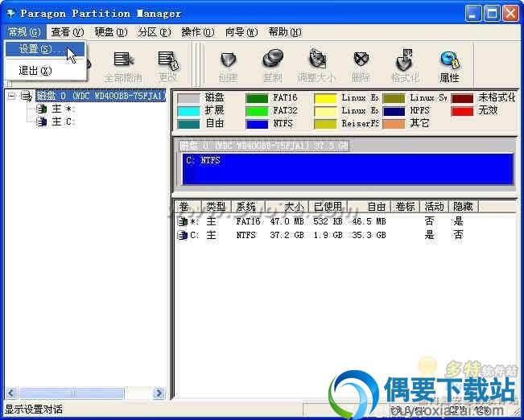Image resolution: width=524 pixels, height=420 pixels.
Task: Click the Undo All (全部撤消) toolbar icon
Action: (123, 60)
